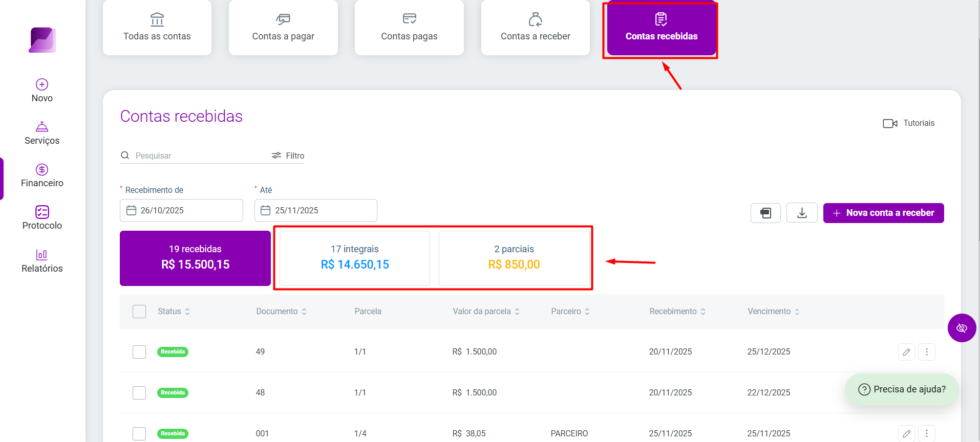Click Nova conta a receber button
980x442 pixels.
(x=883, y=213)
